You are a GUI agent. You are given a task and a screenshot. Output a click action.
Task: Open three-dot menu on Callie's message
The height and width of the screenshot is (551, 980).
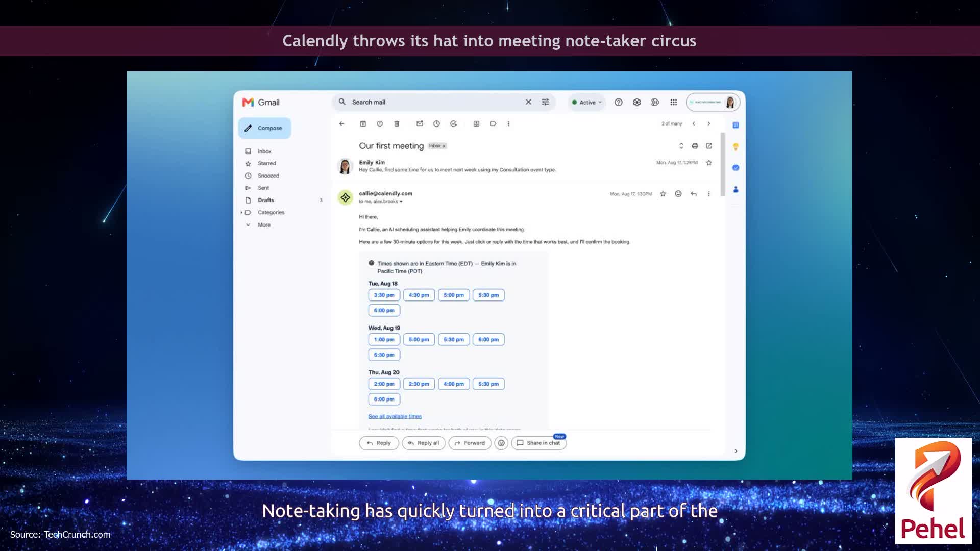point(709,194)
